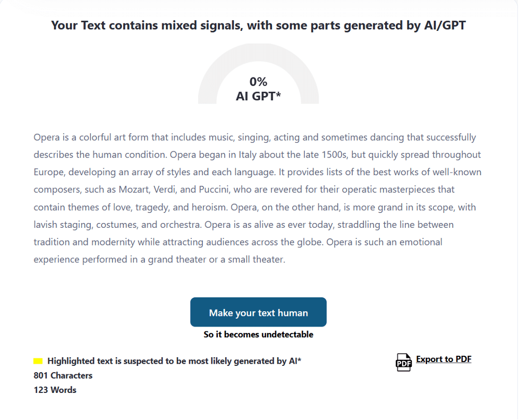Open the Export to PDF link
Image resolution: width=519 pixels, height=420 pixels.
[444, 359]
